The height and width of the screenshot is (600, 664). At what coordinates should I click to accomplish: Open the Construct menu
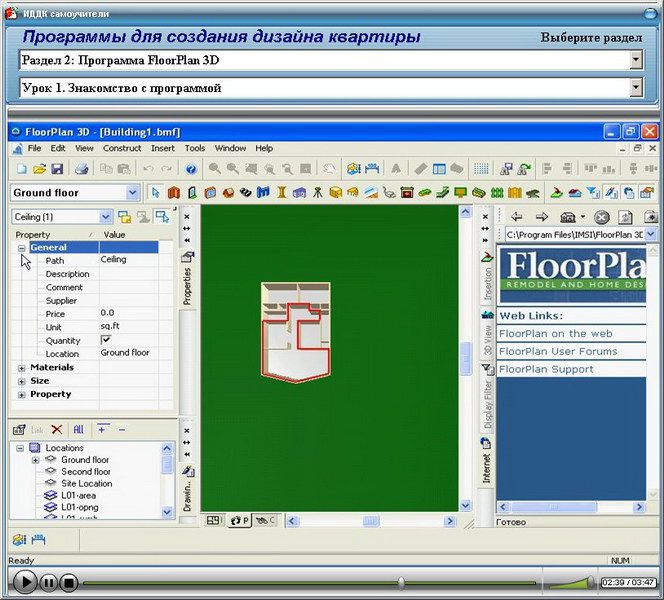click(x=122, y=148)
